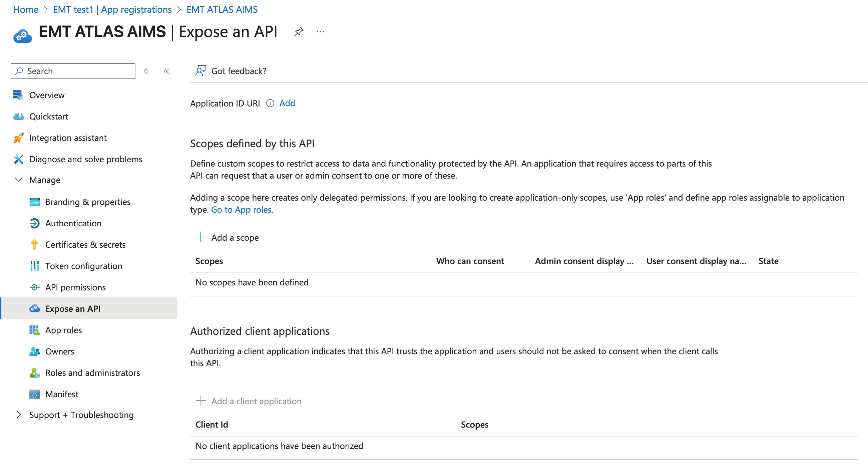Click the Authentication arrow icon
The width and height of the screenshot is (868, 474).
[34, 223]
